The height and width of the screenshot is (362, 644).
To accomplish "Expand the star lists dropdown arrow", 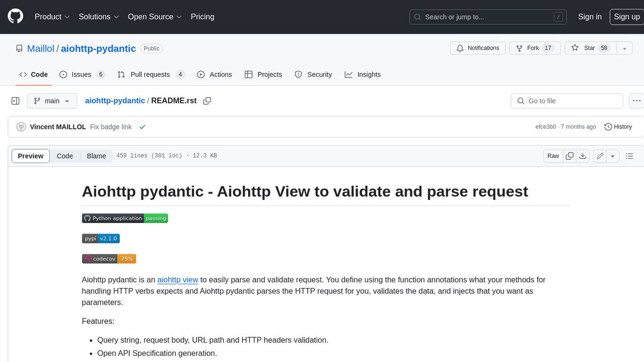I will pyautogui.click(x=625, y=48).
